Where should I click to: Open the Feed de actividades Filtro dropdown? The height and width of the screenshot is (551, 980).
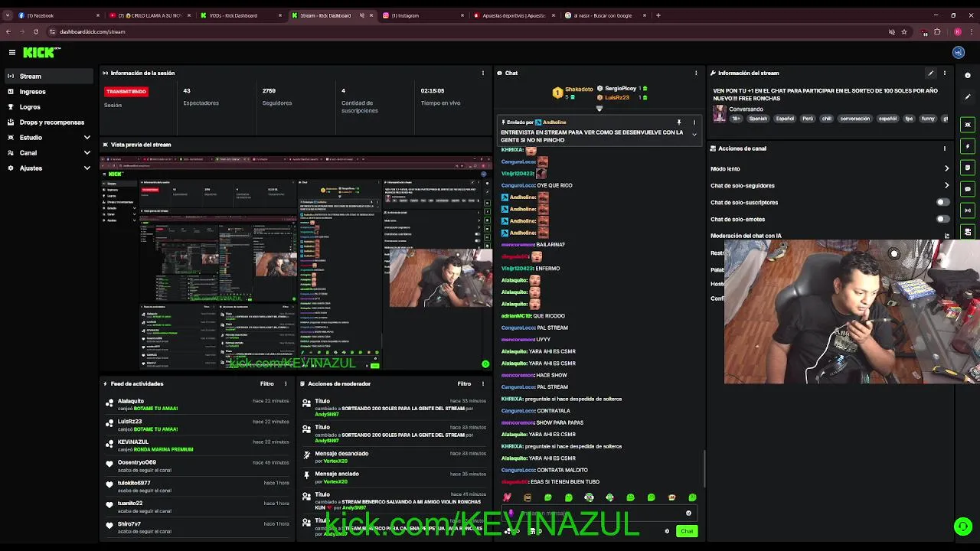click(x=267, y=383)
